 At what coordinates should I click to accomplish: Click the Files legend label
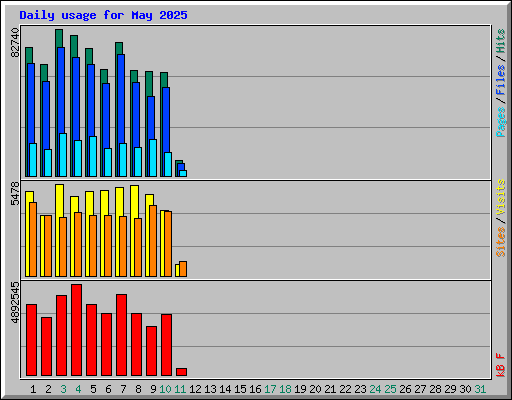point(501,80)
